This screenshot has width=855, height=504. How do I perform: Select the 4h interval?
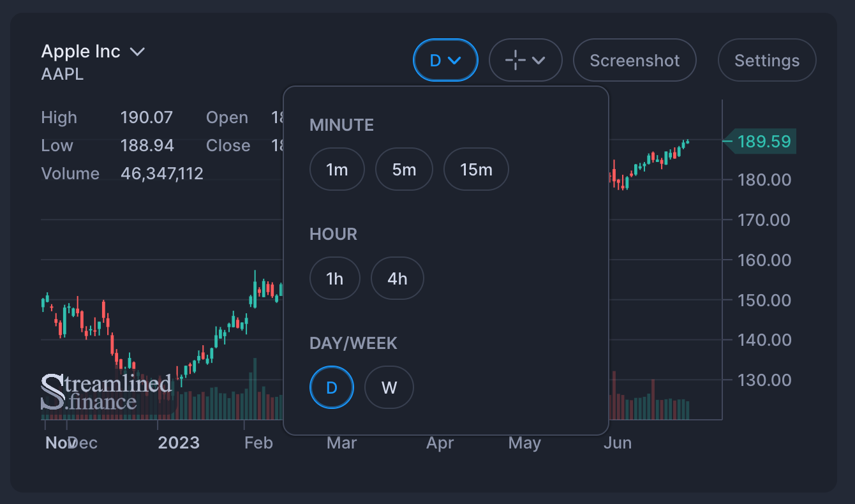[398, 278]
